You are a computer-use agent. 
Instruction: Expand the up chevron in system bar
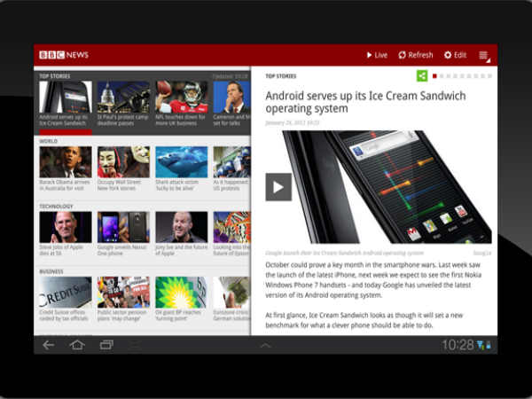pos(266,346)
